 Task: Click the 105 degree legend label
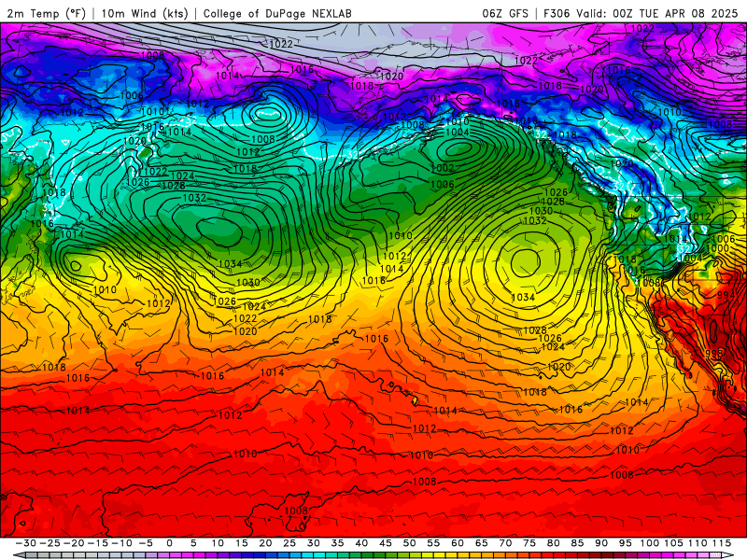click(x=673, y=543)
